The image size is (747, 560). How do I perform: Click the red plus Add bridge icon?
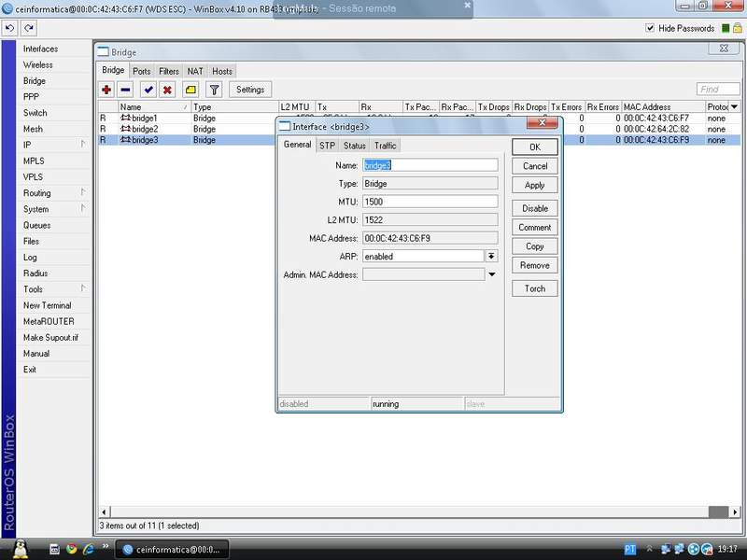106,90
